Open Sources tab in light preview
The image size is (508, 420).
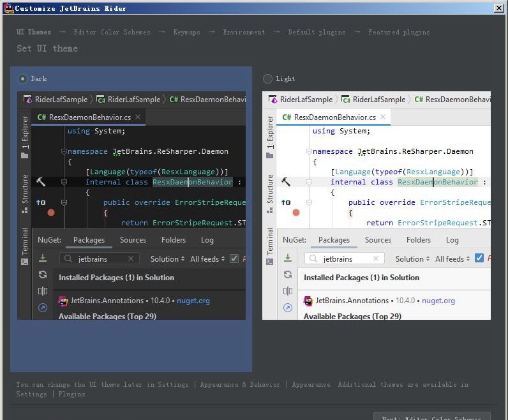pyautogui.click(x=378, y=240)
